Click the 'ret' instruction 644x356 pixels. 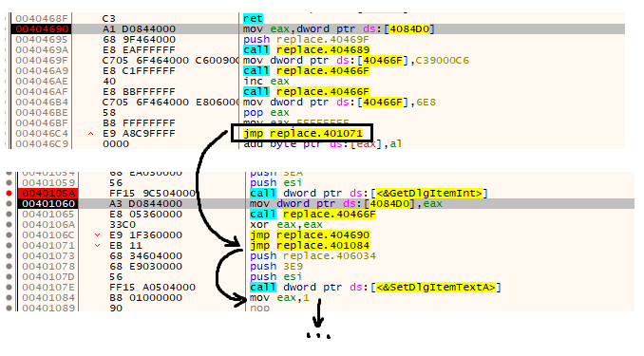(x=253, y=19)
